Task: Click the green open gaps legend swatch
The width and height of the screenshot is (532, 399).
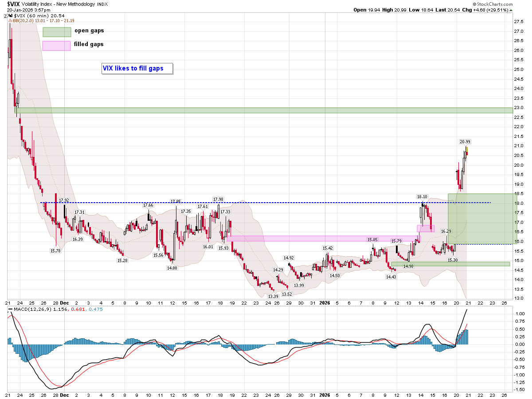Action: (57, 32)
